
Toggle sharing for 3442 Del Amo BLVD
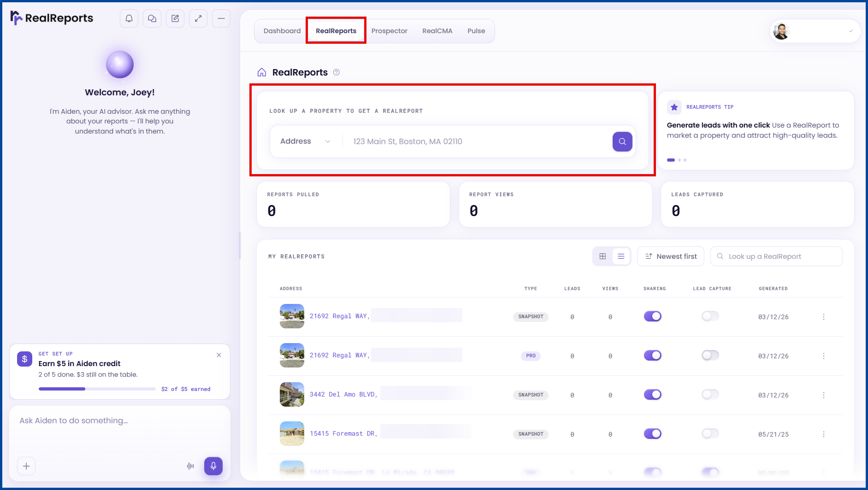point(653,395)
